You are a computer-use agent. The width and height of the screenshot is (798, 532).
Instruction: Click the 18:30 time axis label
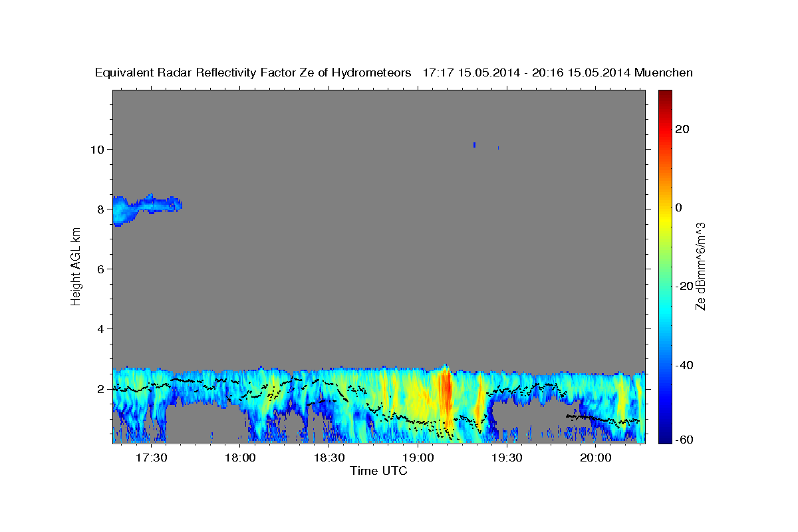(x=329, y=458)
